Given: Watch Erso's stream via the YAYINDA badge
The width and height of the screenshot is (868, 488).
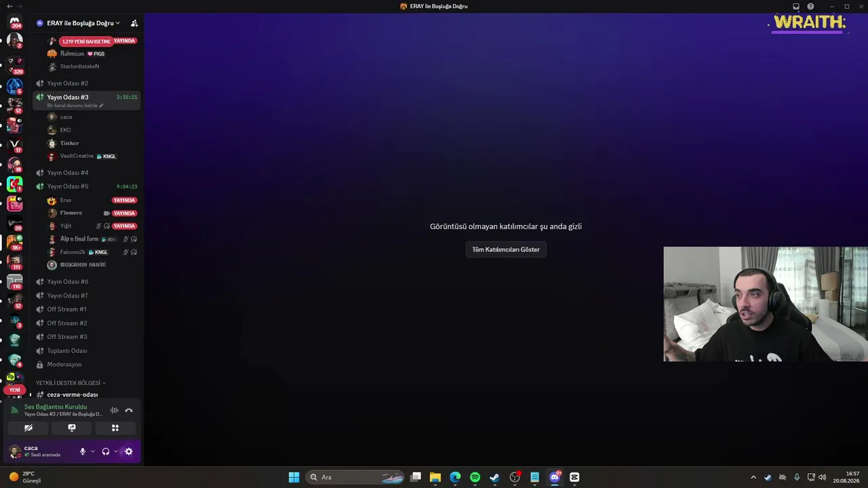Looking at the screenshot, I should 125,201.
